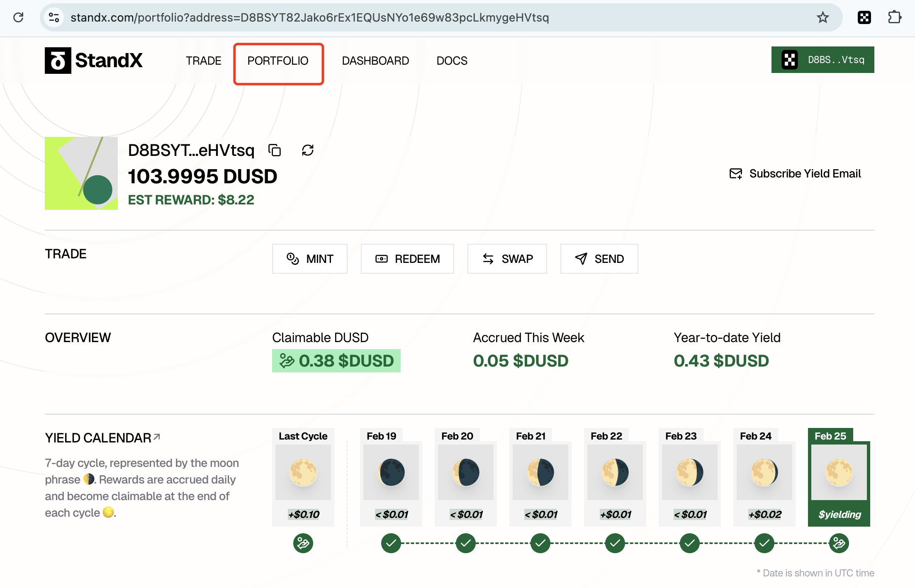The width and height of the screenshot is (915, 588).
Task: Open the TRADE nav tab
Action: 204,61
